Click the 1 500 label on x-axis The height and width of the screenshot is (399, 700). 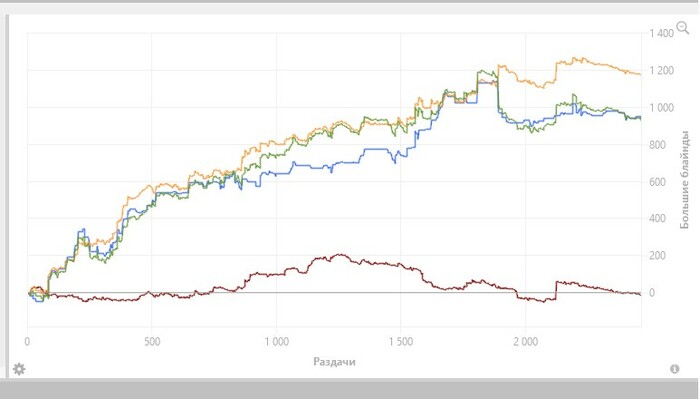[400, 342]
